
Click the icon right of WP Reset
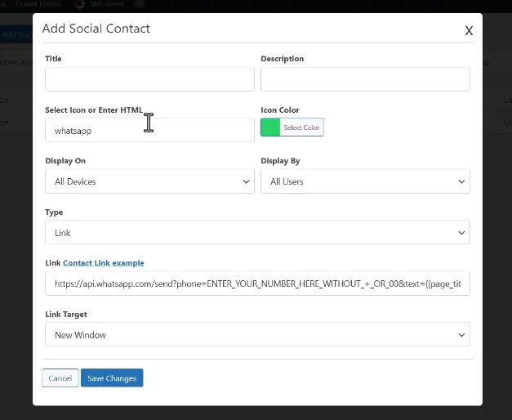point(140,4)
